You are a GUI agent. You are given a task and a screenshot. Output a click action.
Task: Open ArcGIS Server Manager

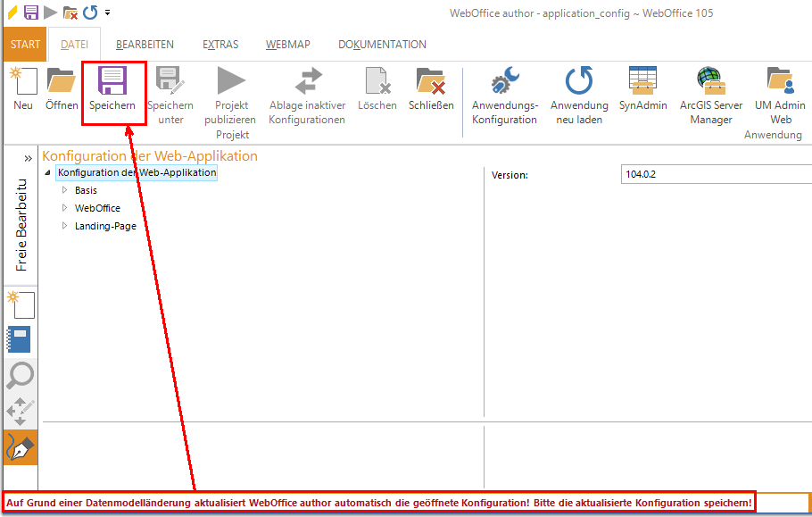[711, 81]
